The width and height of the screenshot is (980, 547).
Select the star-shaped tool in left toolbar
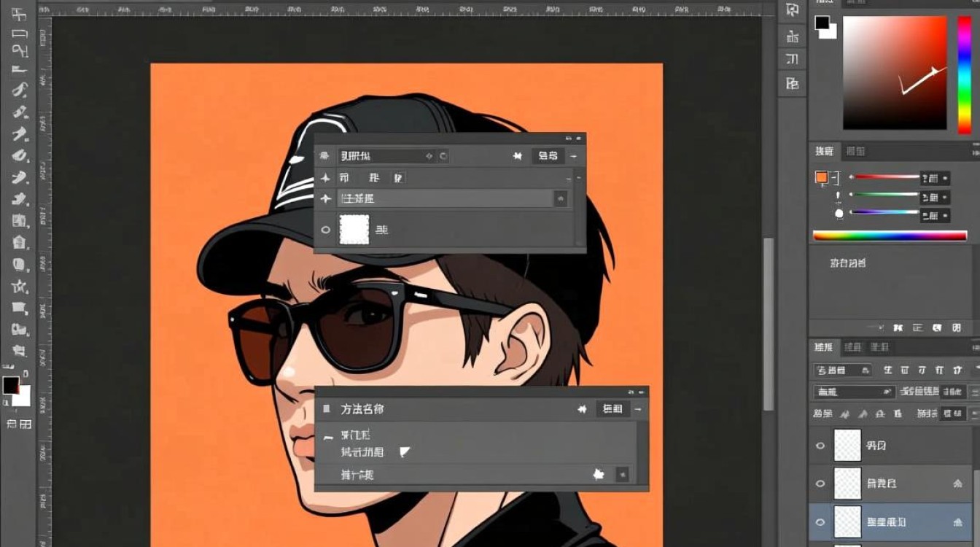pos(20,286)
